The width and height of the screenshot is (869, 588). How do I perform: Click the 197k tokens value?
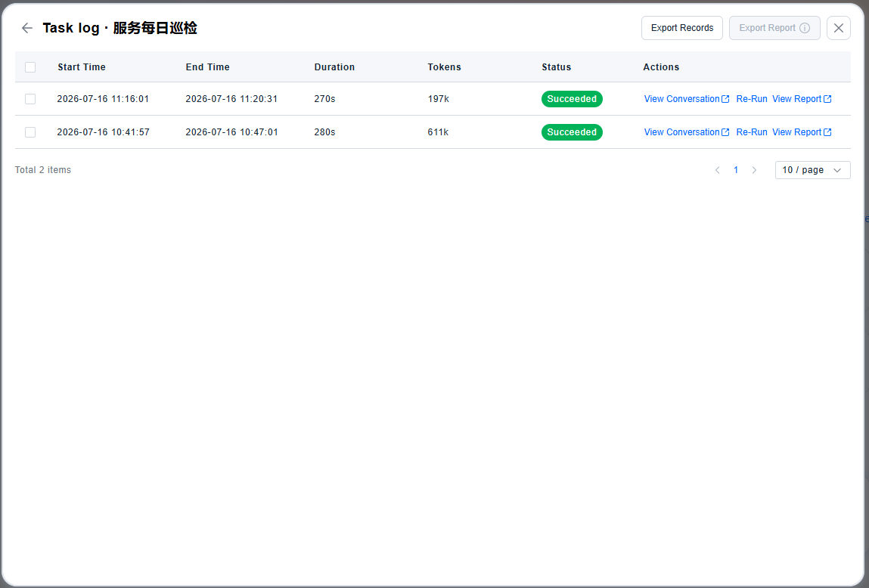[438, 99]
